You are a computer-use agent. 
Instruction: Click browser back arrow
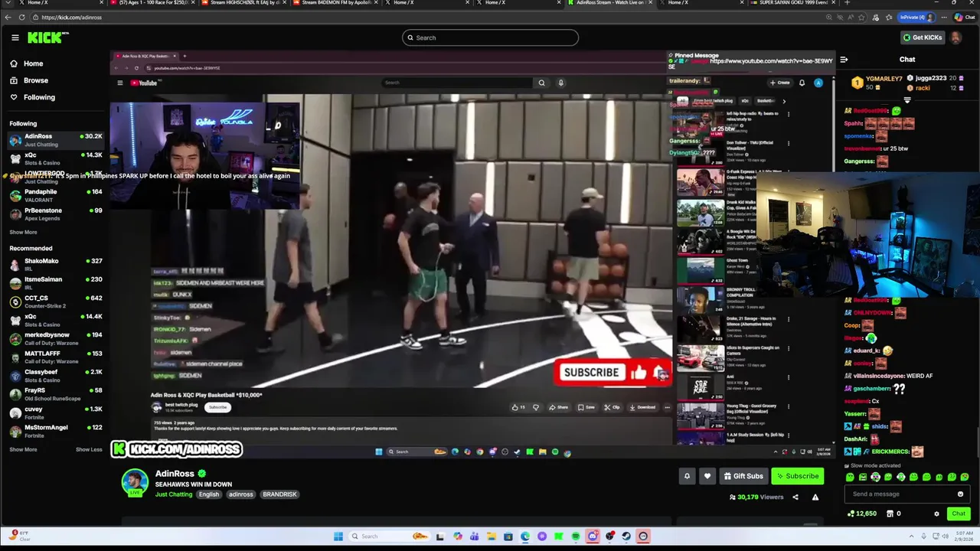pos(8,17)
